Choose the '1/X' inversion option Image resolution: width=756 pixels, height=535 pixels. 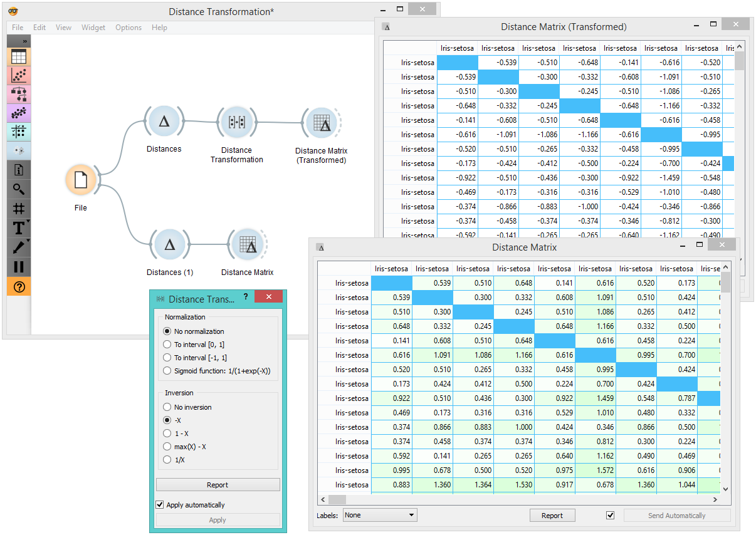[167, 460]
